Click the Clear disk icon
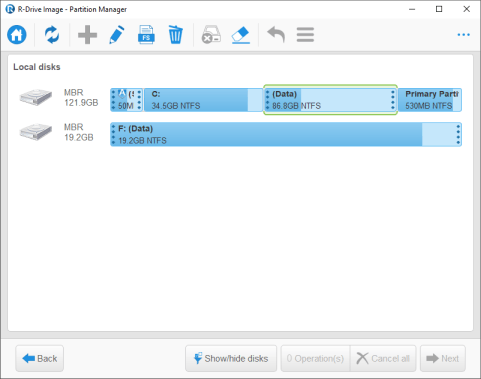 (x=211, y=35)
